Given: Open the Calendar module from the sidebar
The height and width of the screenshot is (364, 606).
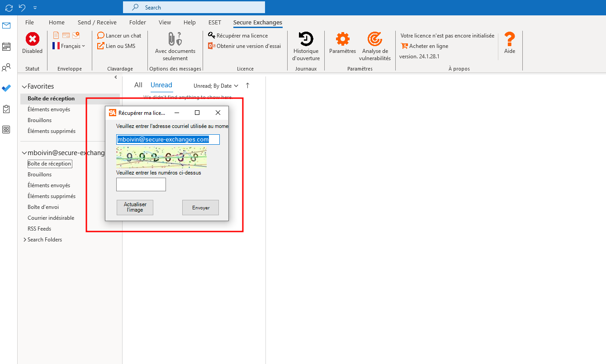Looking at the screenshot, I should (6, 47).
